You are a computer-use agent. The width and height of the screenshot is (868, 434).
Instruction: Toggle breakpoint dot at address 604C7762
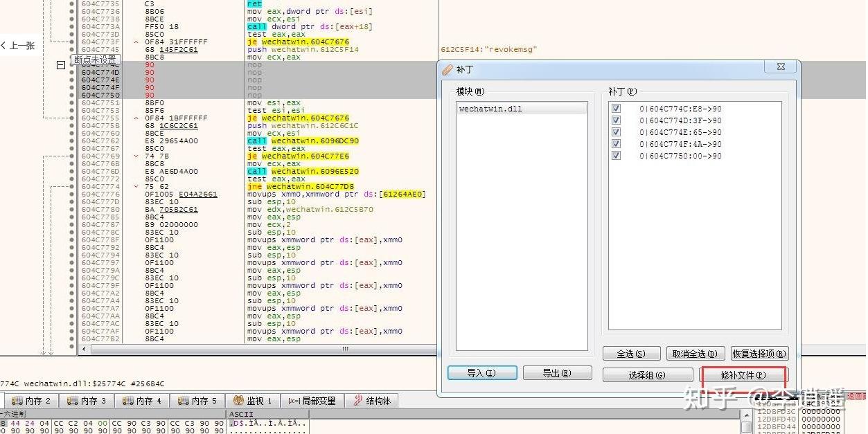72,141
